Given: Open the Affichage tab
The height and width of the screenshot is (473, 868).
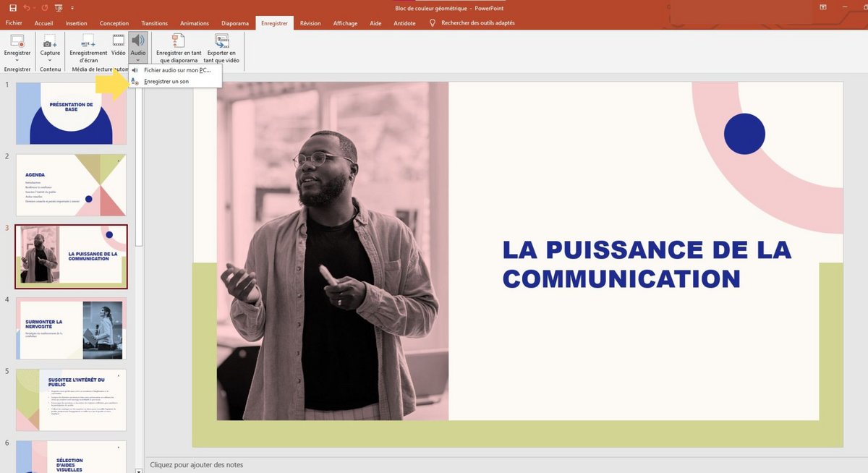Looking at the screenshot, I should click(x=345, y=23).
